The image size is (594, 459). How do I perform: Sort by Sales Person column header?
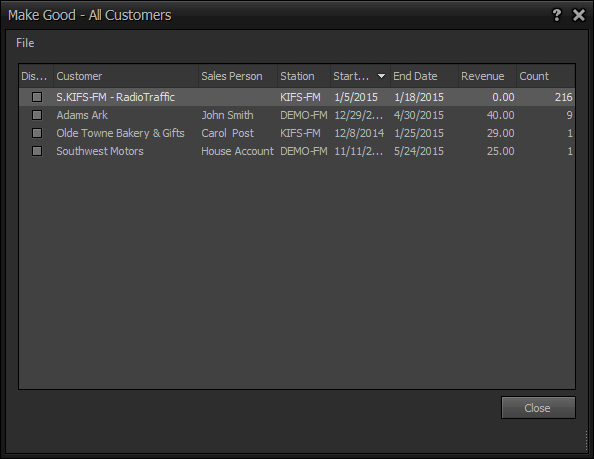[238, 76]
